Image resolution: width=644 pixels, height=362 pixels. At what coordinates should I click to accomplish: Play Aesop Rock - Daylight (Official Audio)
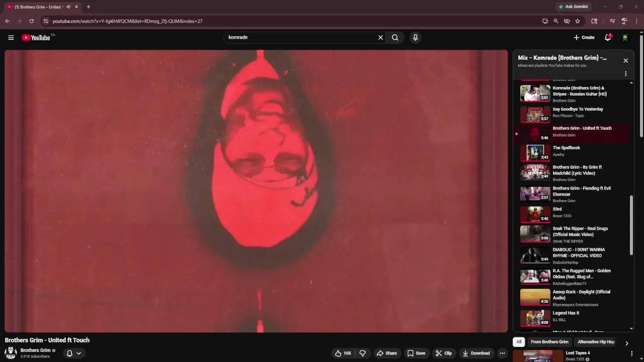573,298
